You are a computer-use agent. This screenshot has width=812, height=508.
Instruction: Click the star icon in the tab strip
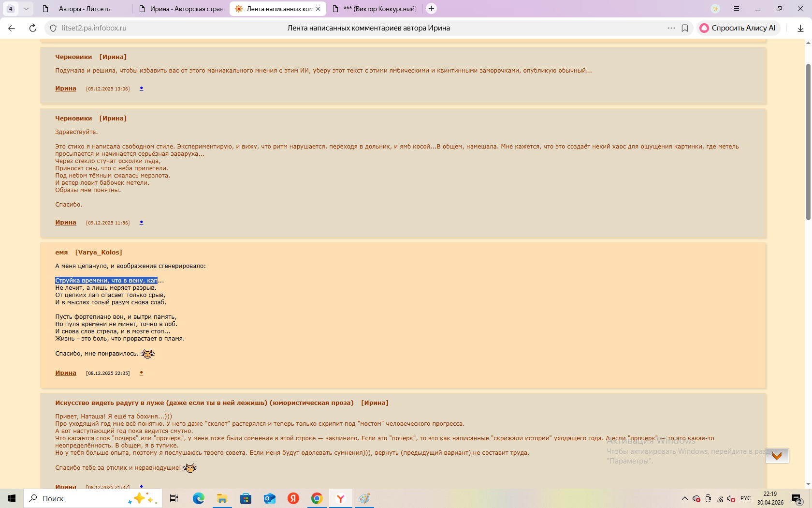click(x=715, y=9)
